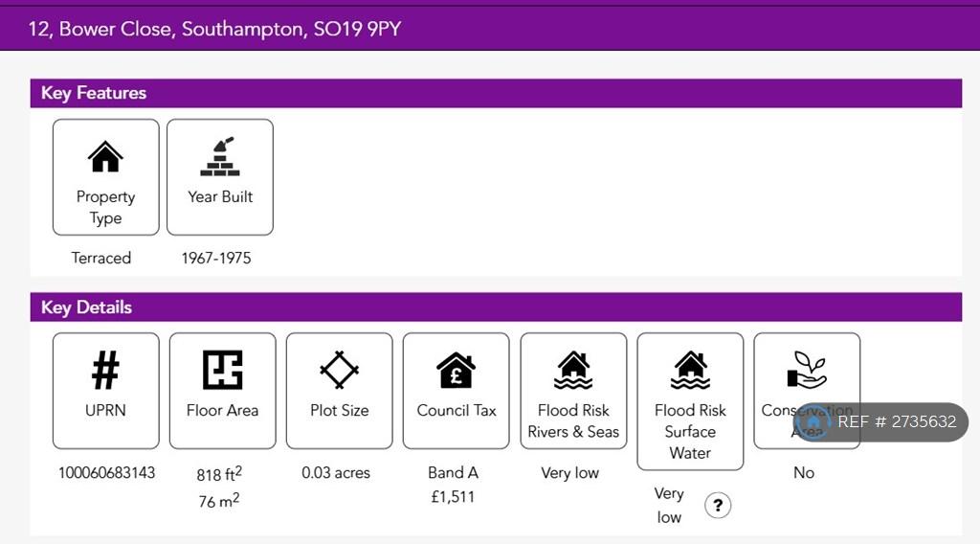This screenshot has width=980, height=544.
Task: Click the Conservation Area plant hand icon
Action: (807, 370)
